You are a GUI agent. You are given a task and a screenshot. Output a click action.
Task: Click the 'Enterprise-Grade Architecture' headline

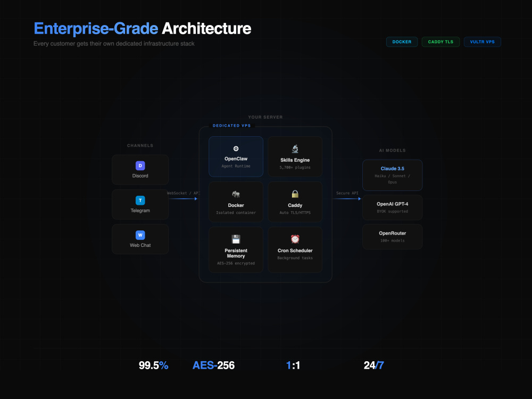point(143,29)
